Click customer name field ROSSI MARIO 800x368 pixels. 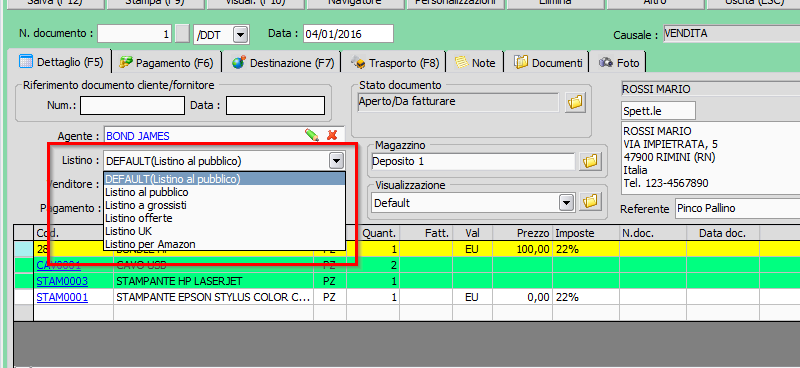[711, 90]
